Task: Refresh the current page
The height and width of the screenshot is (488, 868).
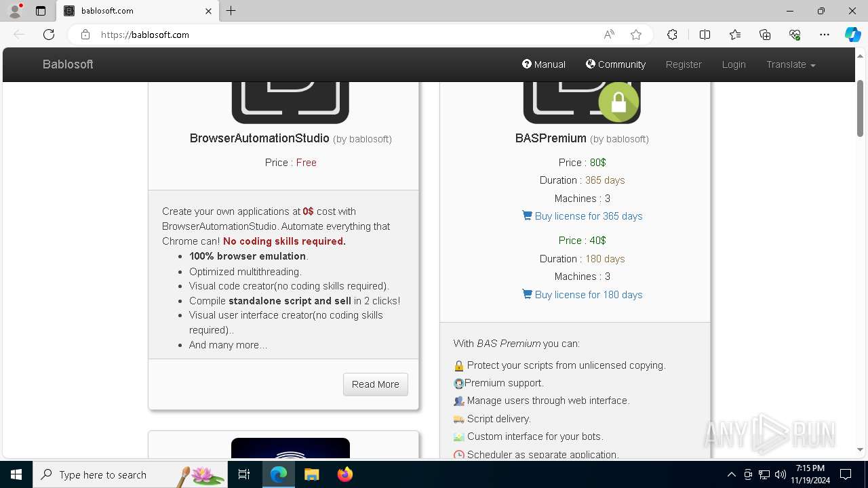Action: tap(49, 35)
